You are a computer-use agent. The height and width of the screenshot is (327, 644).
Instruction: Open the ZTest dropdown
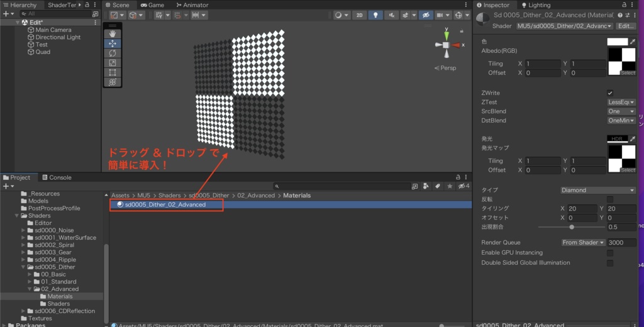click(x=621, y=103)
